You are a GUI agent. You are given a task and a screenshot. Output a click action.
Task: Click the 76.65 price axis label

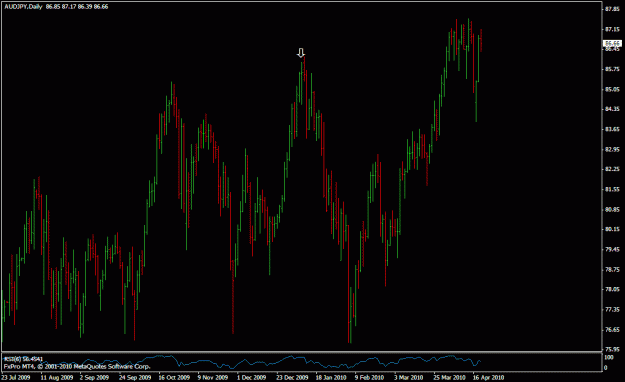coord(612,330)
